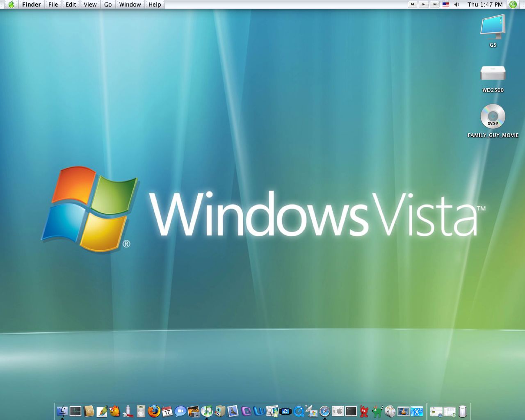Open the Trash in the dock
Viewport: 525px width, 420px height.
click(x=463, y=411)
